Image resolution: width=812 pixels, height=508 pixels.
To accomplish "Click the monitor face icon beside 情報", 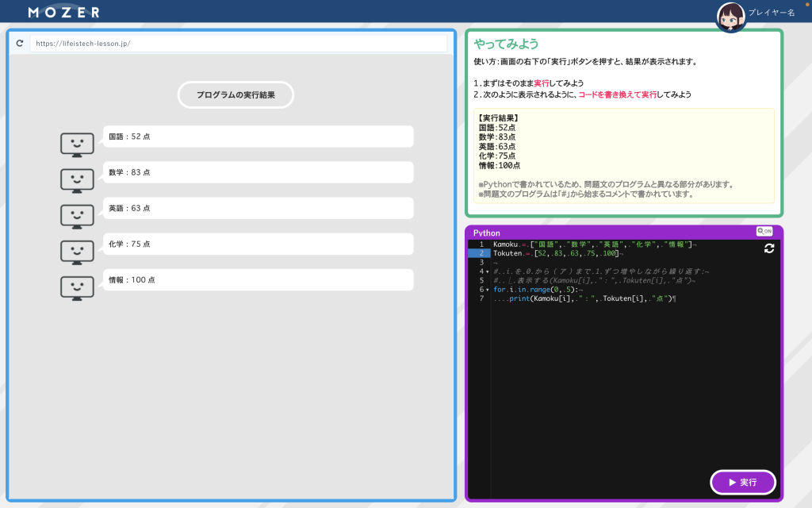I will coord(77,287).
